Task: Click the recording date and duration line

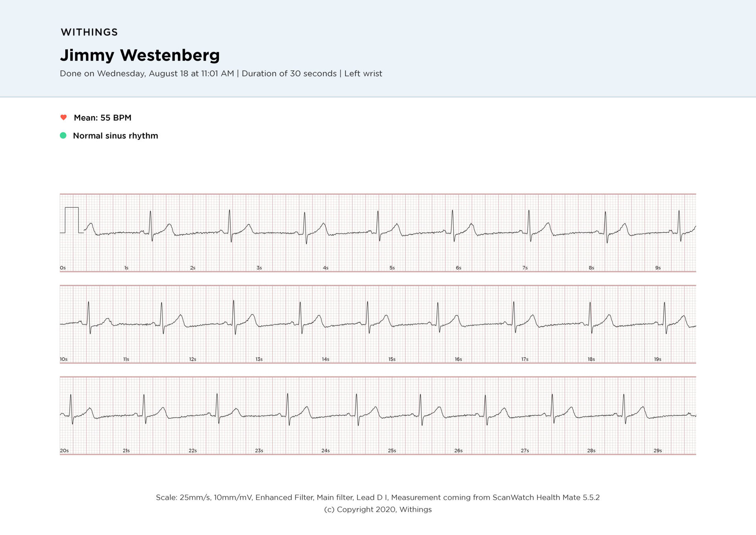Action: (x=221, y=74)
